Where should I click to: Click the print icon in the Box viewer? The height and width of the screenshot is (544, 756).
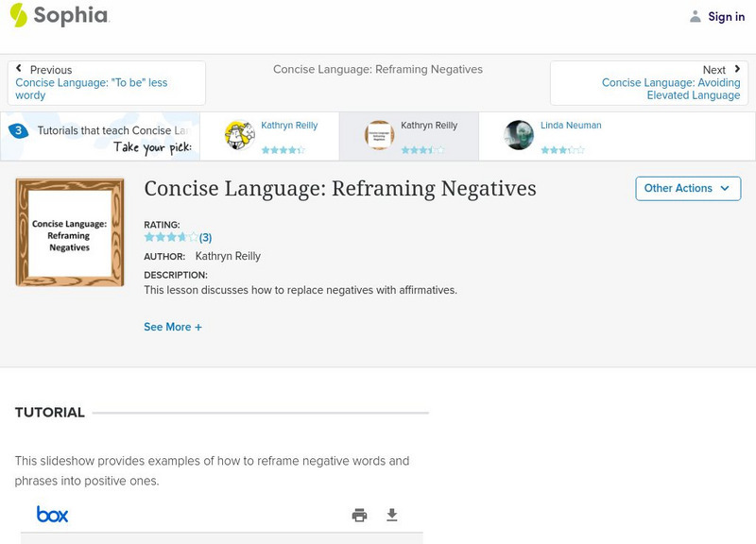pyautogui.click(x=359, y=515)
